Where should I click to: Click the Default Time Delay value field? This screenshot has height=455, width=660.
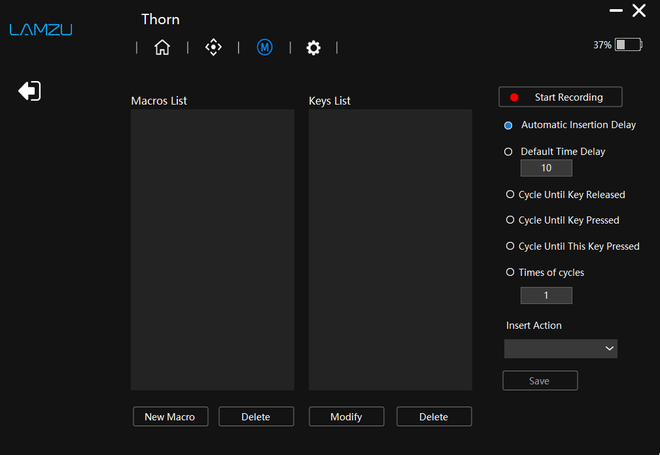pos(546,168)
